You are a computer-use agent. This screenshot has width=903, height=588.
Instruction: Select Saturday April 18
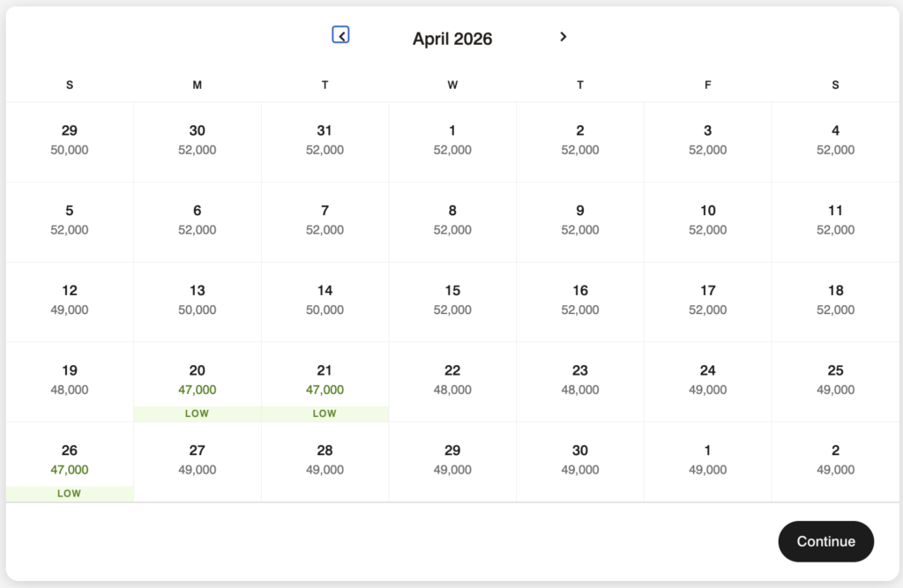(x=835, y=300)
